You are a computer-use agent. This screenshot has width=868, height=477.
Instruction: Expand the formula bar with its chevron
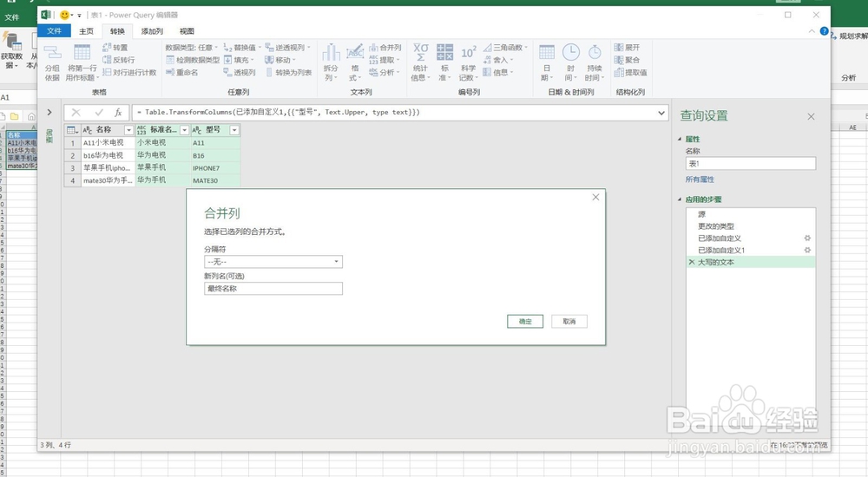click(661, 113)
